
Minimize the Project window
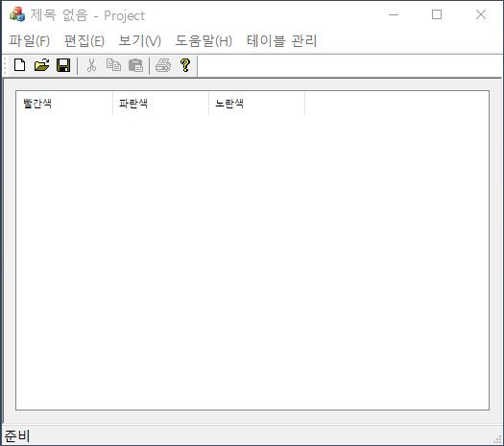coord(394,14)
